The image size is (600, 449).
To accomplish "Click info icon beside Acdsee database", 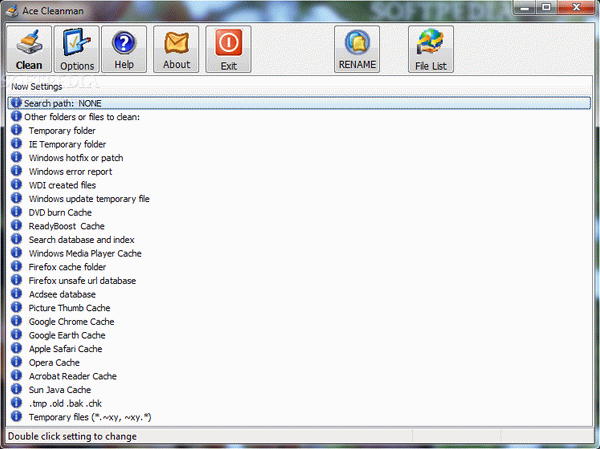I will coord(16,294).
